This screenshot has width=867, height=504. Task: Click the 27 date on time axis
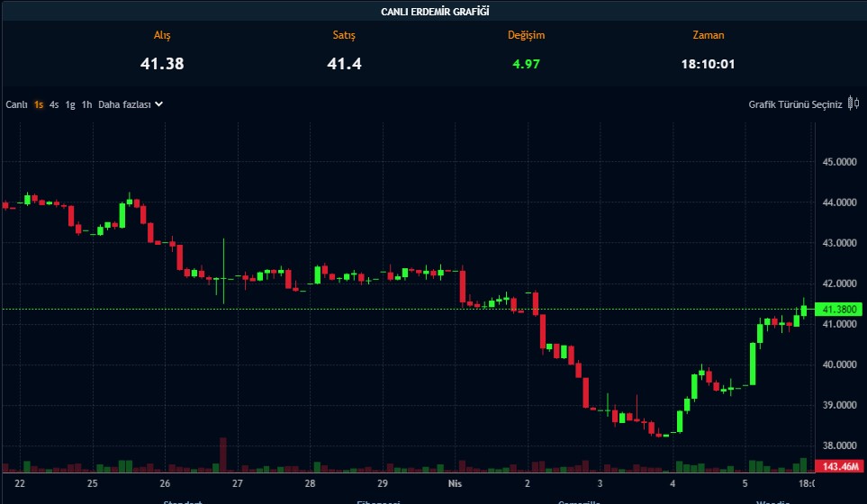click(x=237, y=483)
